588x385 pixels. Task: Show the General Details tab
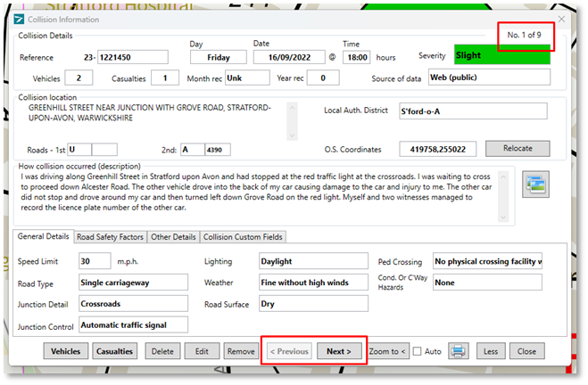pyautogui.click(x=43, y=236)
